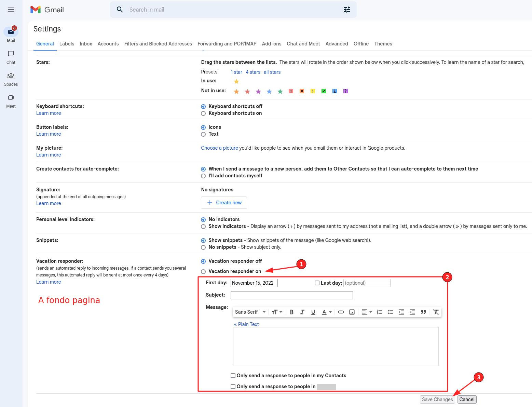The image size is (532, 407).
Task: Click the vacation message text area
Action: (x=336, y=347)
